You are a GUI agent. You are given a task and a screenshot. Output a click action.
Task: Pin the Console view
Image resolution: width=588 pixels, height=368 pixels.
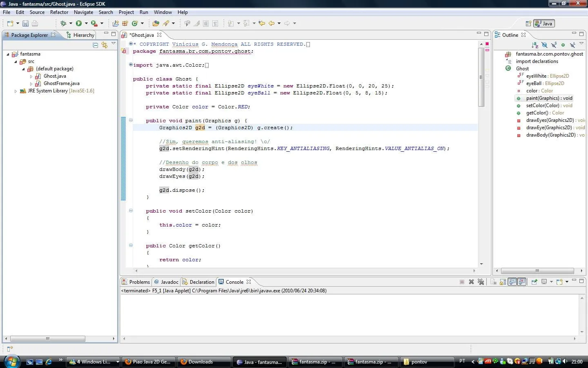pos(534,282)
